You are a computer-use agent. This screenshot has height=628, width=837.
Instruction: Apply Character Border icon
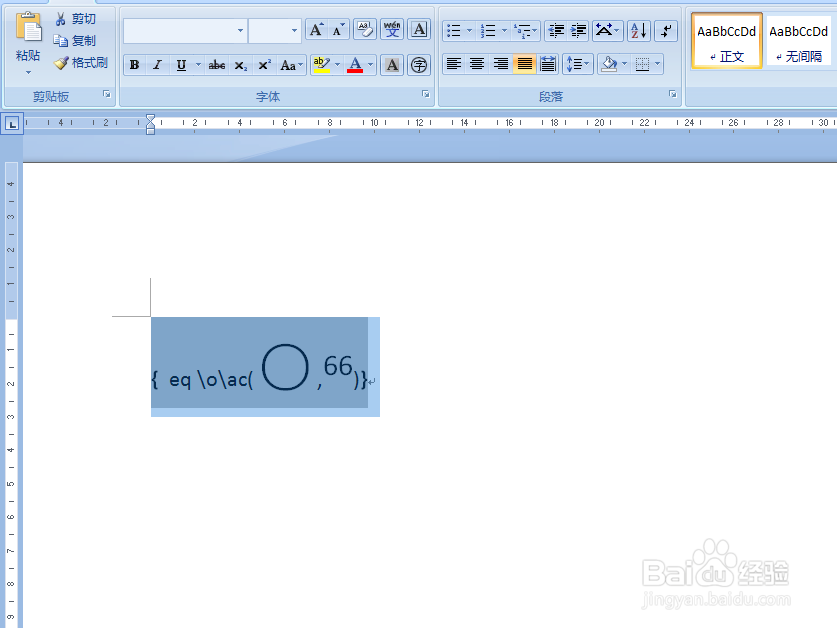[419, 29]
